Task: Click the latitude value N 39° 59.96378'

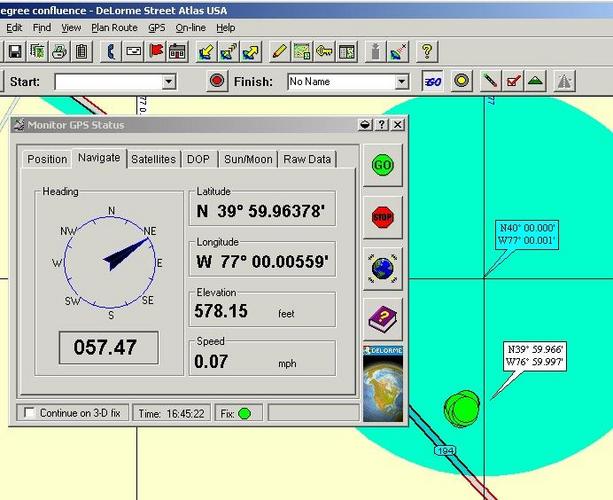Action: tap(262, 211)
